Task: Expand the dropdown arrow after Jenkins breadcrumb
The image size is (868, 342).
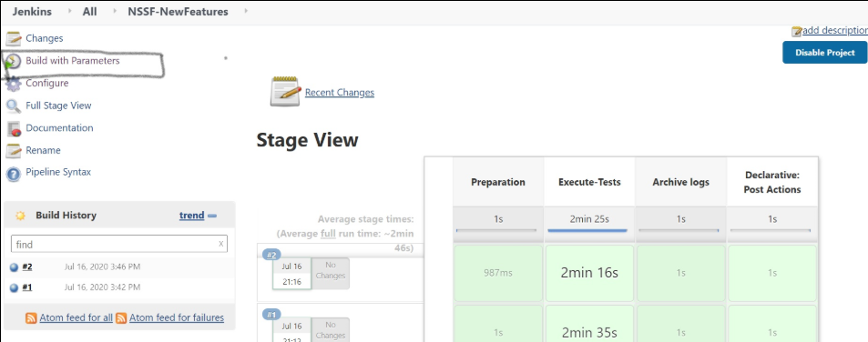Action: 70,11
